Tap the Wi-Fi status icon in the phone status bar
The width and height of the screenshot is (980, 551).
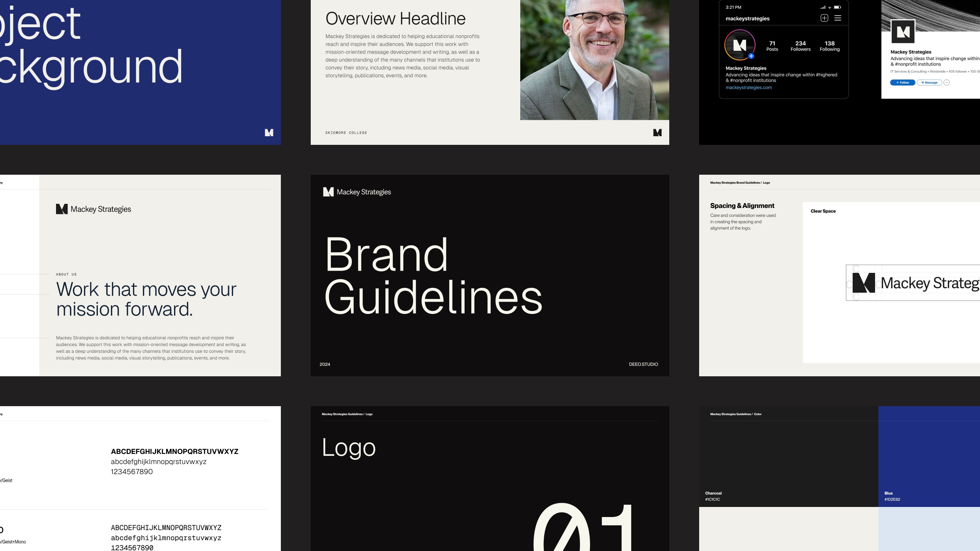coord(830,7)
